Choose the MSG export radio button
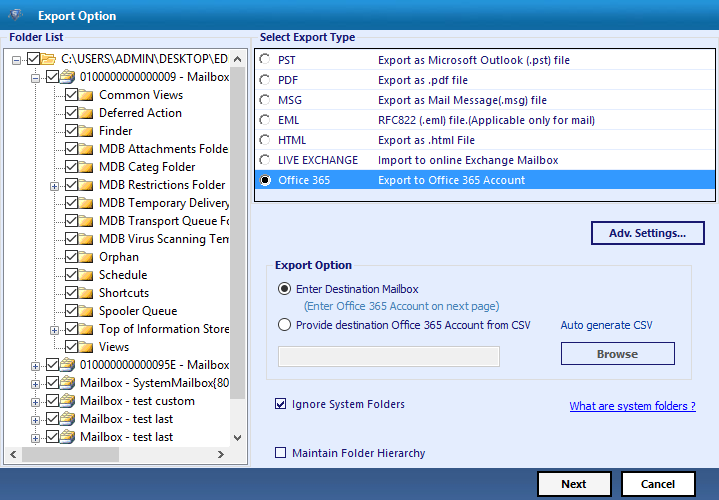 265,100
